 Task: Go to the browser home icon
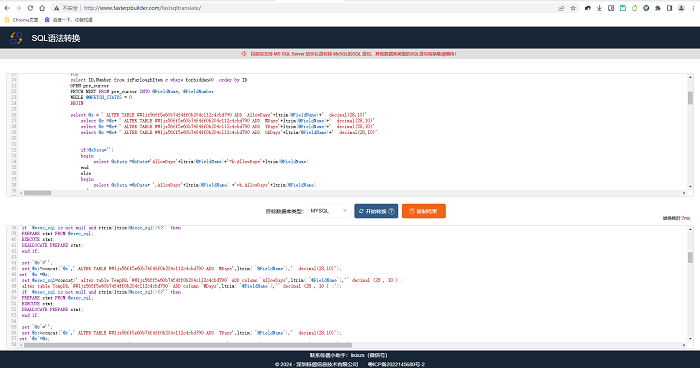(x=42, y=8)
